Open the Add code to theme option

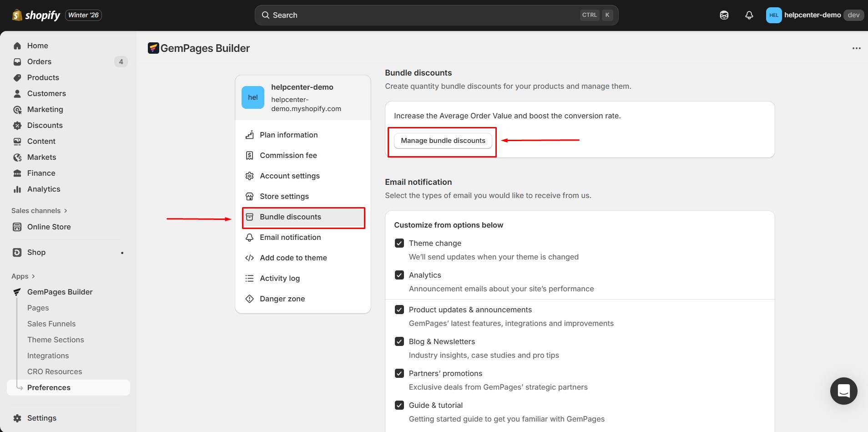click(x=293, y=258)
